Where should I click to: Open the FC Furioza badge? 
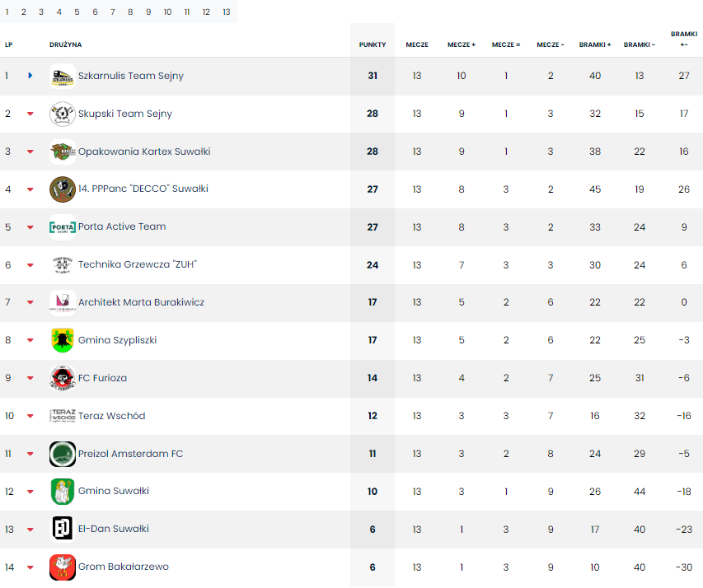tap(63, 378)
